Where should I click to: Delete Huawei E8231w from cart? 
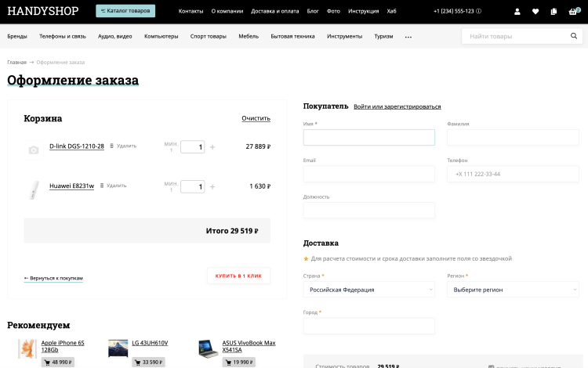113,186
